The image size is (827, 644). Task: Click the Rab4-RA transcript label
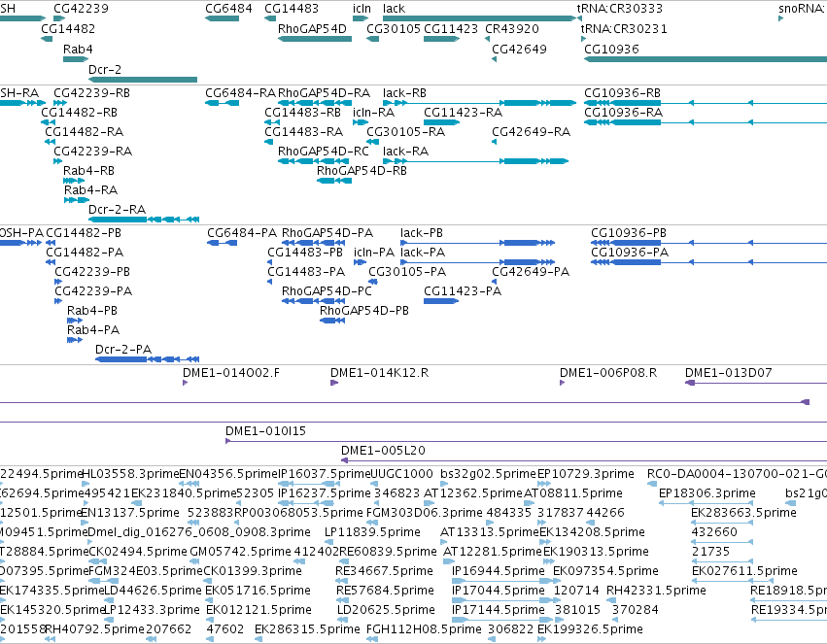point(90,189)
